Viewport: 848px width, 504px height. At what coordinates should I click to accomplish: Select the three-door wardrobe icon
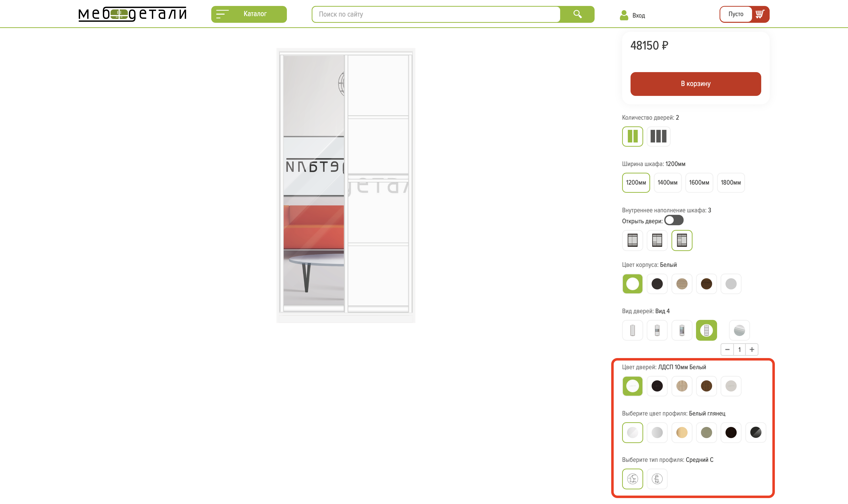tap(658, 136)
